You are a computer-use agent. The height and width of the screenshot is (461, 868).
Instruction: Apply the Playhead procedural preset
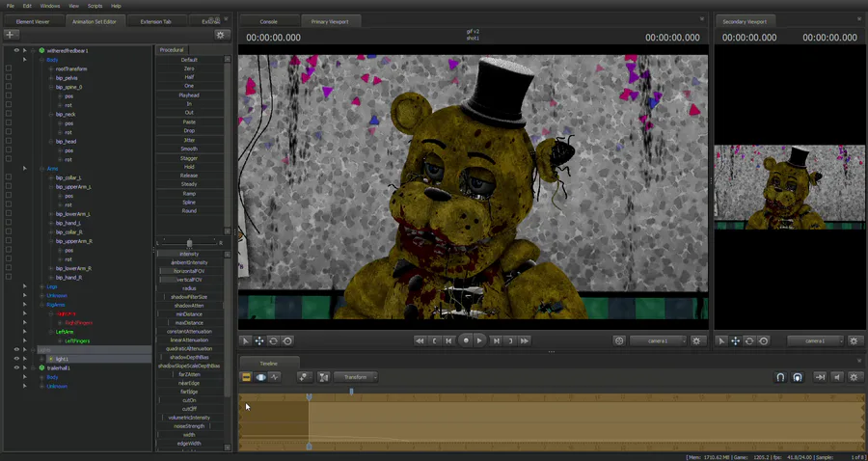(189, 95)
